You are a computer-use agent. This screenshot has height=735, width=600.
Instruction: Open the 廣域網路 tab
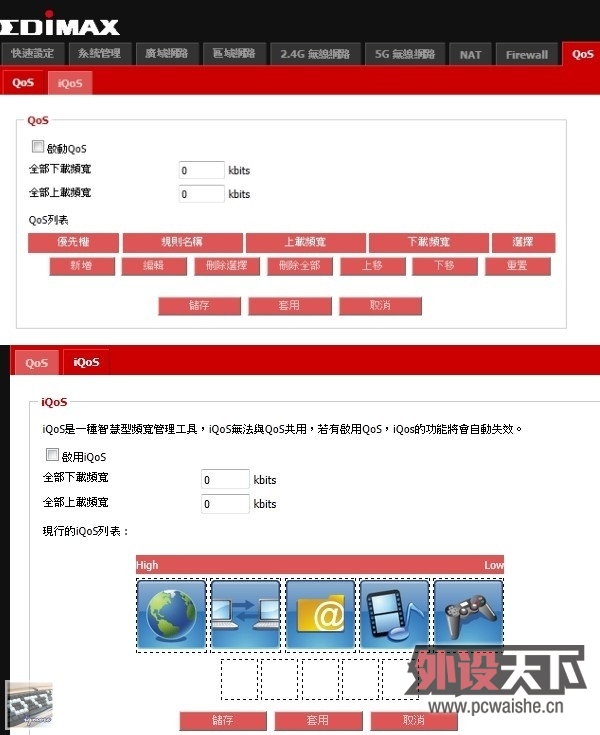[x=167, y=53]
